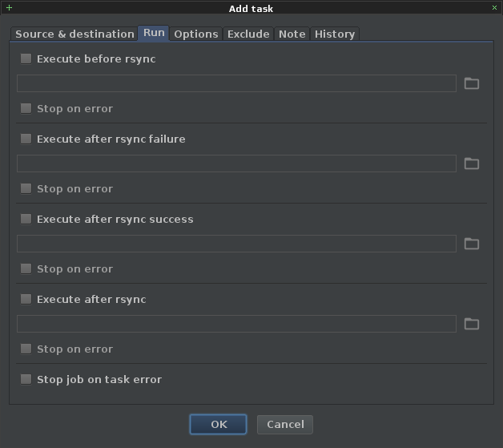503x448 pixels.
Task: Close the Add task dialog
Action: (494, 8)
